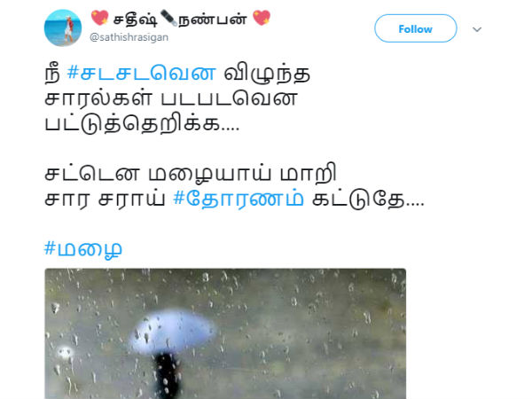Click the pen emoji in the display name
The height and width of the screenshot is (399, 532).
pos(168,18)
